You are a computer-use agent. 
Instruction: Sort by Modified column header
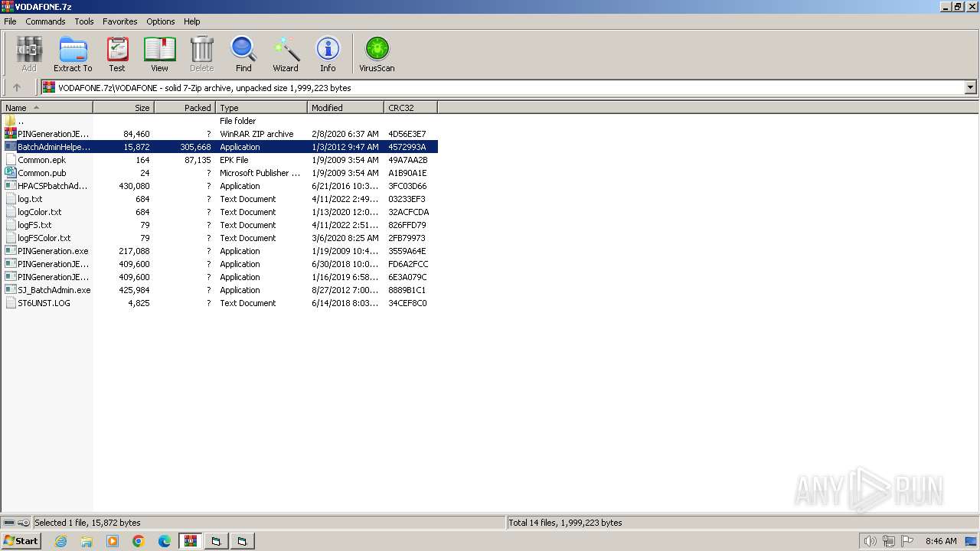click(x=346, y=108)
